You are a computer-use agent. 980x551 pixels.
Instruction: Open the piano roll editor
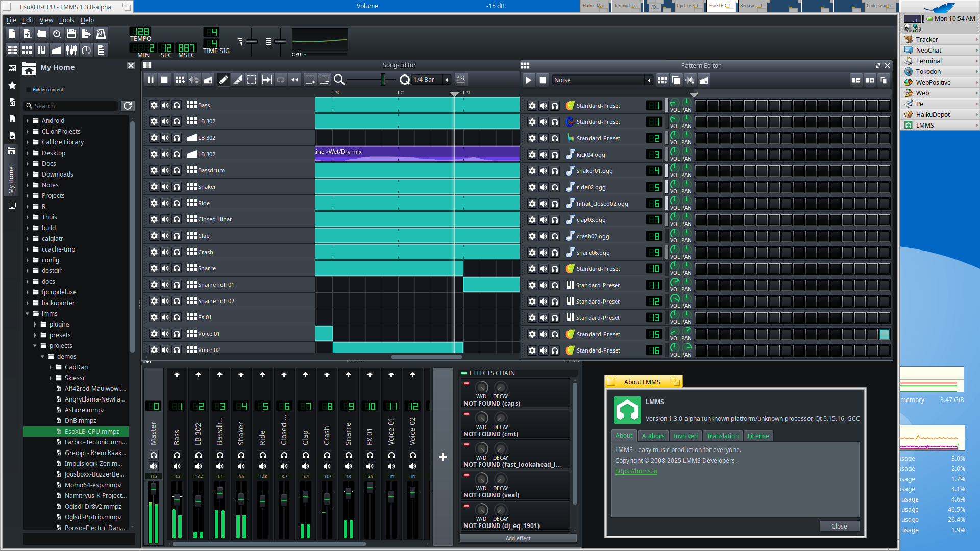click(x=42, y=49)
